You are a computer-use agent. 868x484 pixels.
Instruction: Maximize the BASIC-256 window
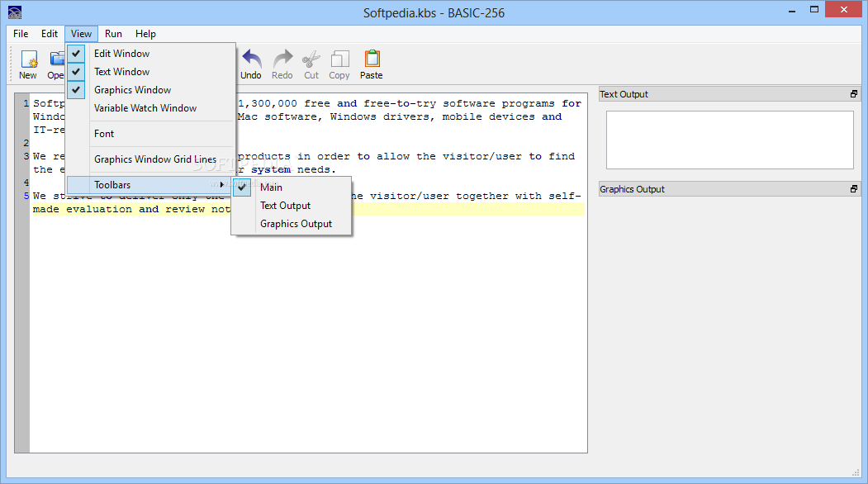(813, 9)
